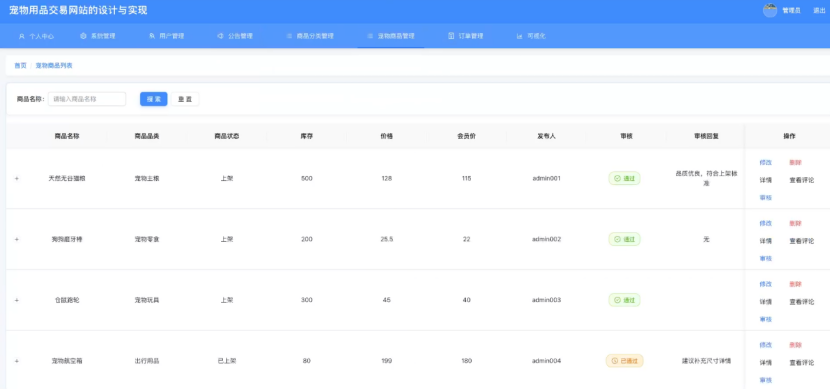Viewport: 830px width, 389px height.
Task: Click blue 审核 link in admin001 row
Action: (x=765, y=197)
